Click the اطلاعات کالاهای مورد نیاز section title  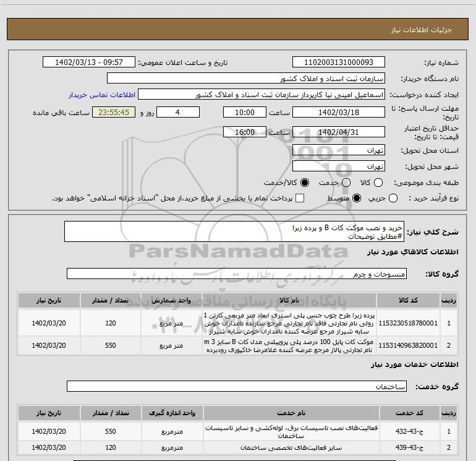[x=413, y=252]
